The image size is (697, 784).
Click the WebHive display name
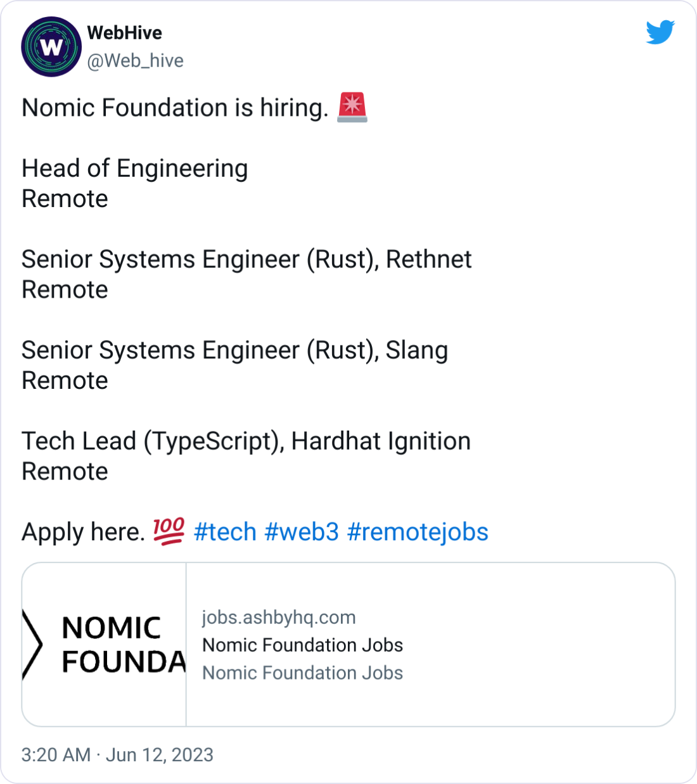point(124,33)
